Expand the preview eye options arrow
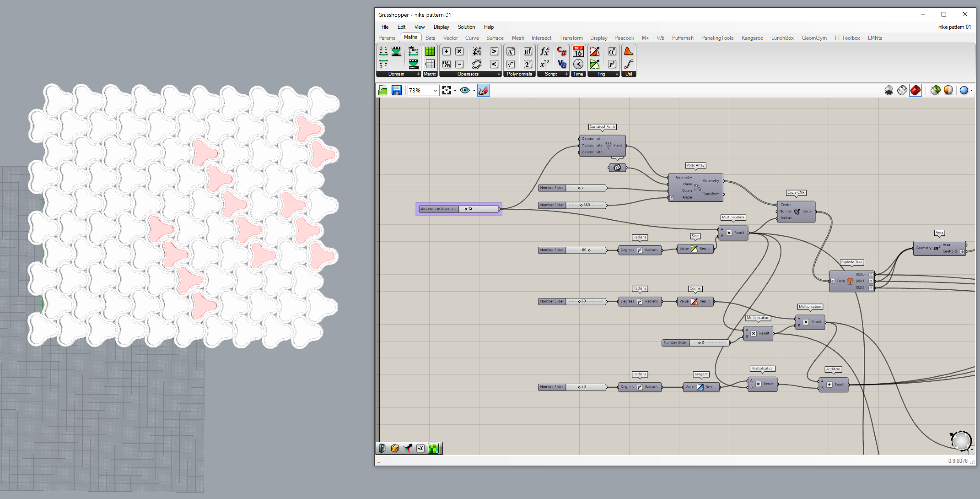The width and height of the screenshot is (980, 499). (x=474, y=90)
